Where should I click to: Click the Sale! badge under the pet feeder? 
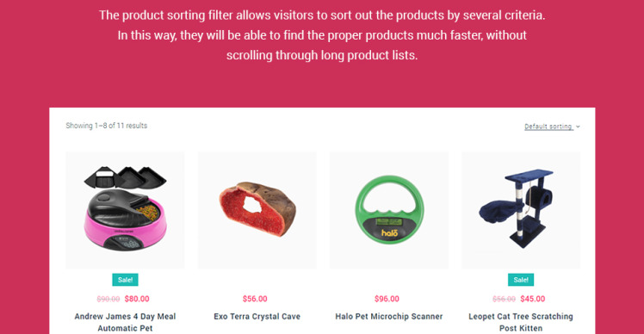[x=125, y=280]
